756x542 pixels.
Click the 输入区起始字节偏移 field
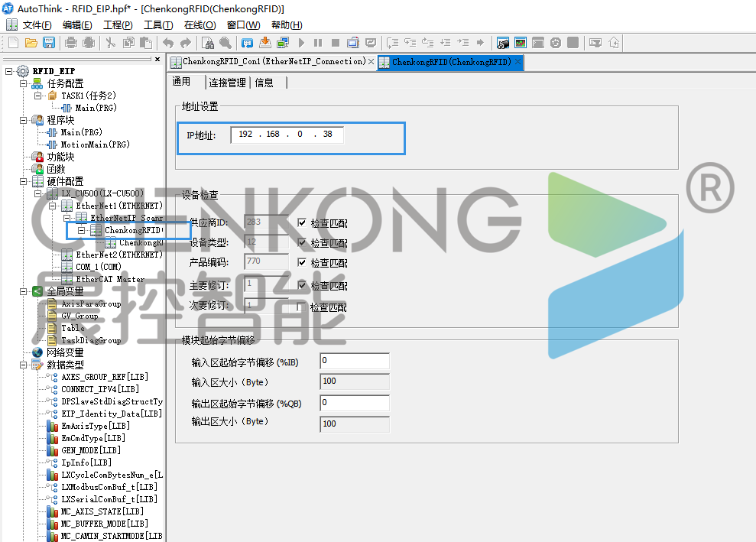tap(355, 361)
